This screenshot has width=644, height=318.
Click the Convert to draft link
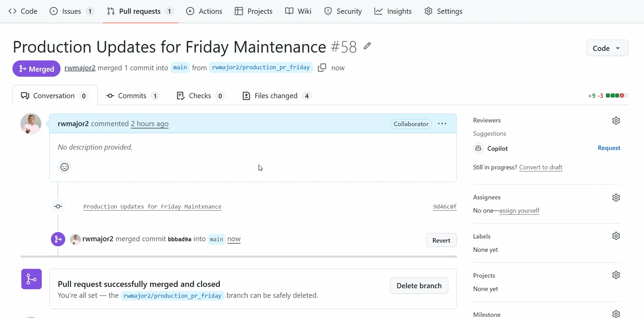[541, 167]
